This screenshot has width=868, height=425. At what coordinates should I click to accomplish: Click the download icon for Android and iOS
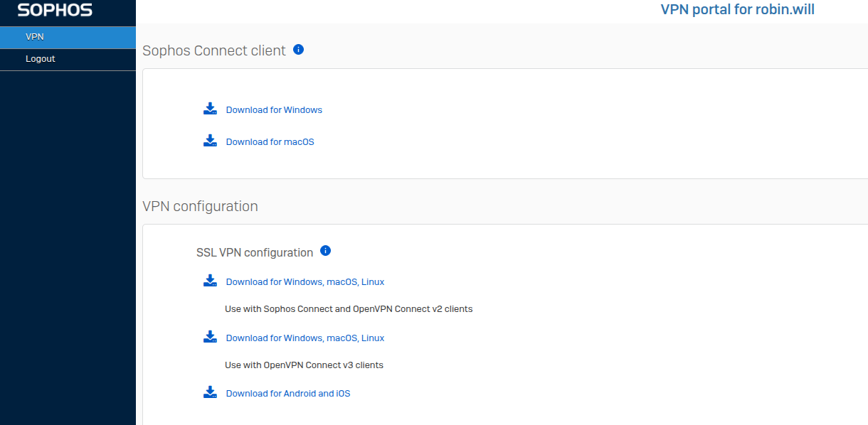[x=210, y=393]
